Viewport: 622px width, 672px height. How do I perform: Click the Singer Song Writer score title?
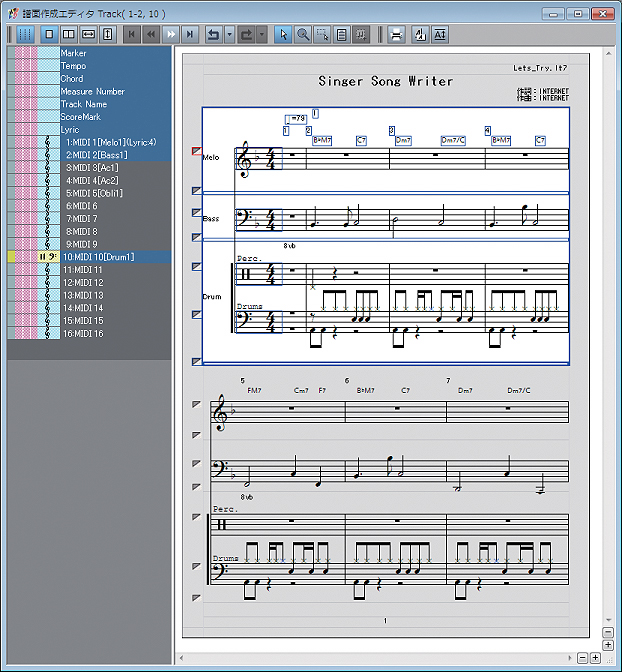point(385,81)
